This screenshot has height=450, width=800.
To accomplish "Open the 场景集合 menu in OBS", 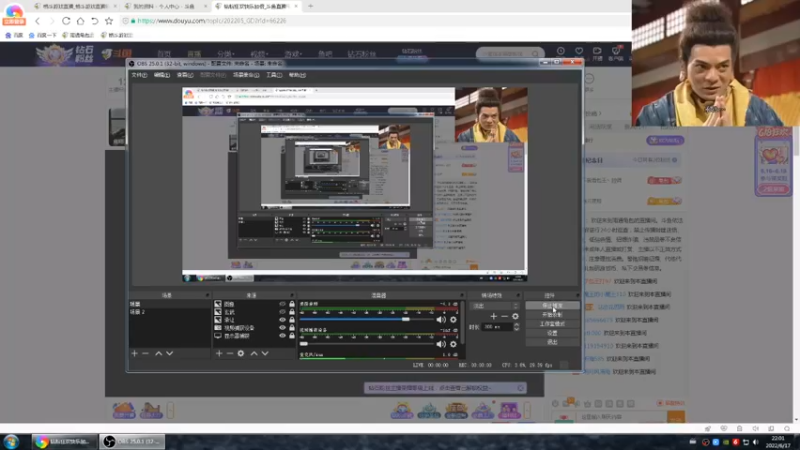I will (246, 75).
